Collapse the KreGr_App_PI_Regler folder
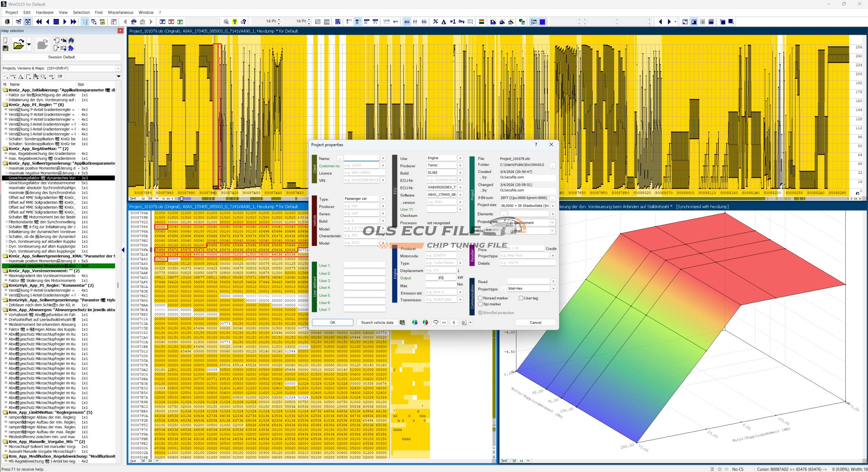The height and width of the screenshot is (472, 868). coord(5,105)
